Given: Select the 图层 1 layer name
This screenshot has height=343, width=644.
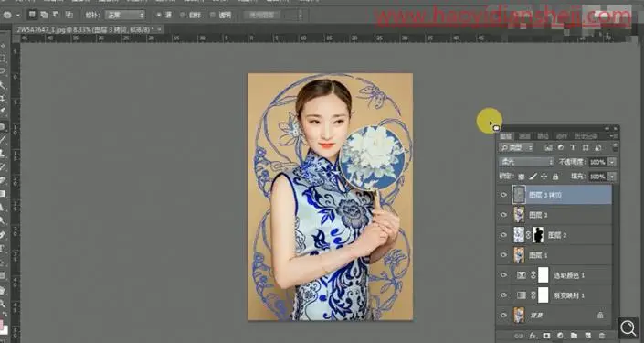Looking at the screenshot, I should coord(538,255).
